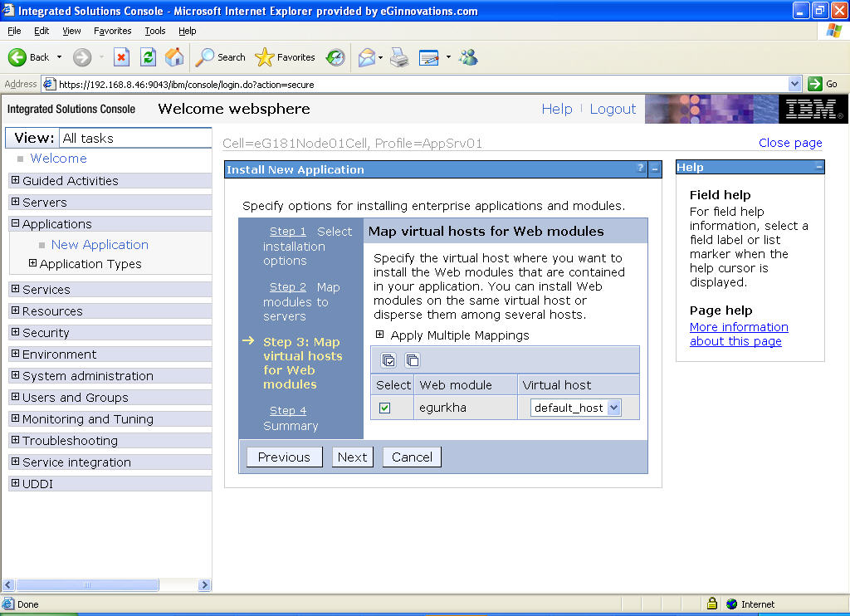
Task: Open browsing History clock icon
Action: click(x=335, y=57)
